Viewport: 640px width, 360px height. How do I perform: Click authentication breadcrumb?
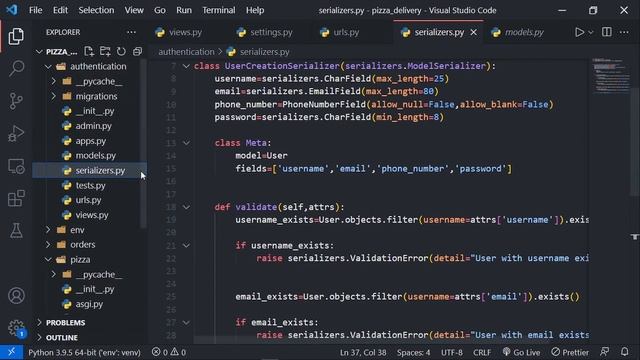[x=186, y=52]
